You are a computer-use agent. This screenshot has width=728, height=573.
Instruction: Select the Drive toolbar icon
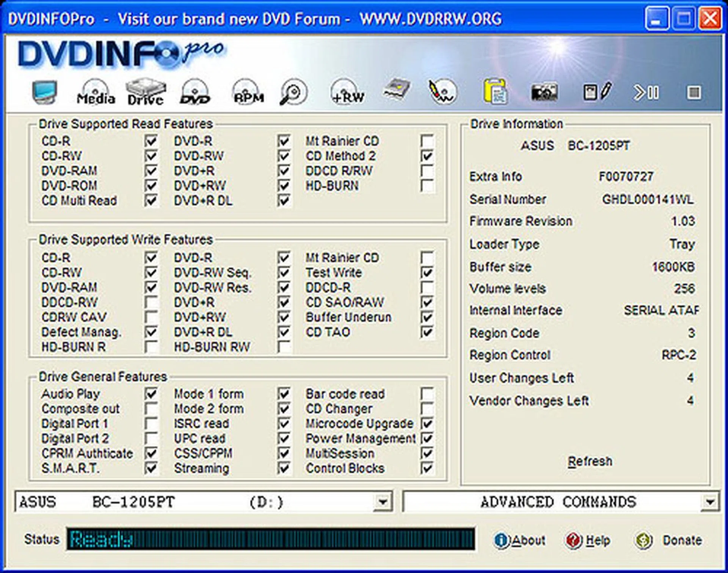click(146, 92)
